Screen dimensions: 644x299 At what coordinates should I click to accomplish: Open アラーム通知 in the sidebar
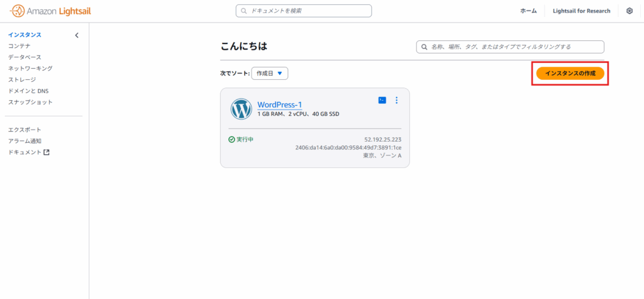(25, 141)
